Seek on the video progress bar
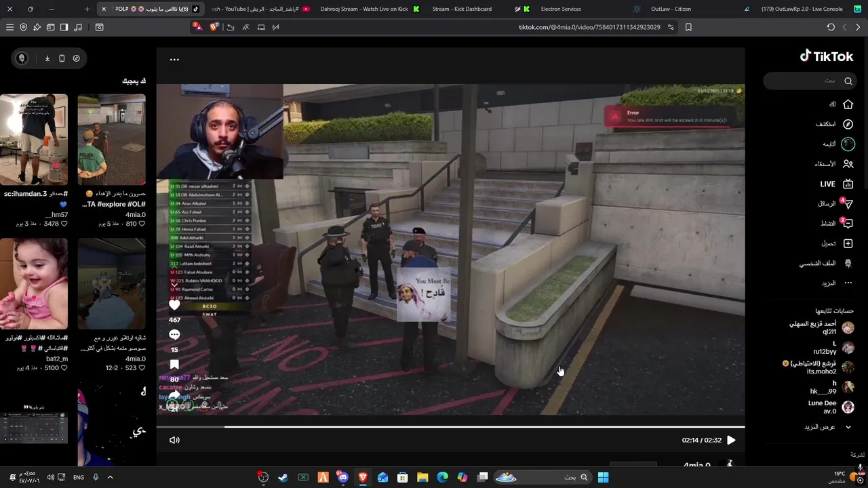This screenshot has width=868, height=488. pos(450,426)
